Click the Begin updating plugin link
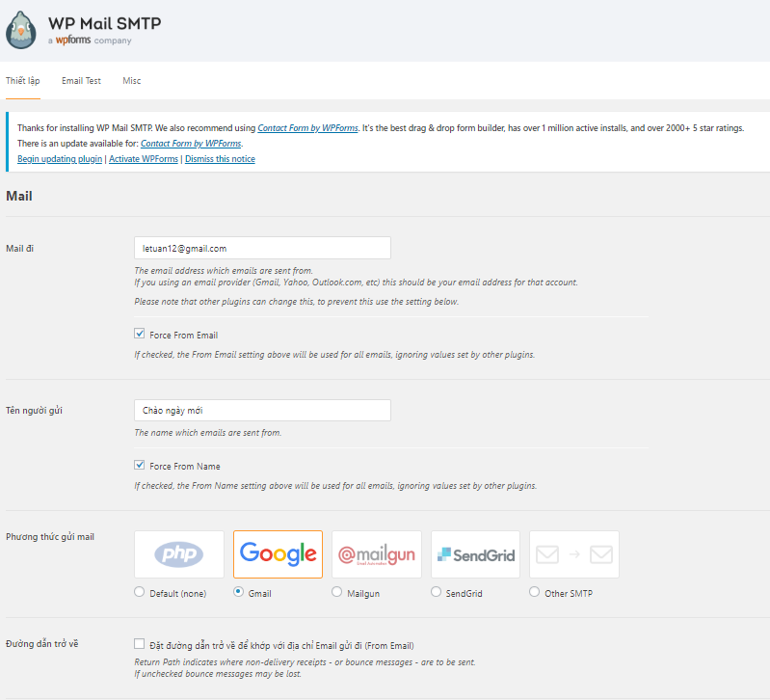 pyautogui.click(x=60, y=159)
